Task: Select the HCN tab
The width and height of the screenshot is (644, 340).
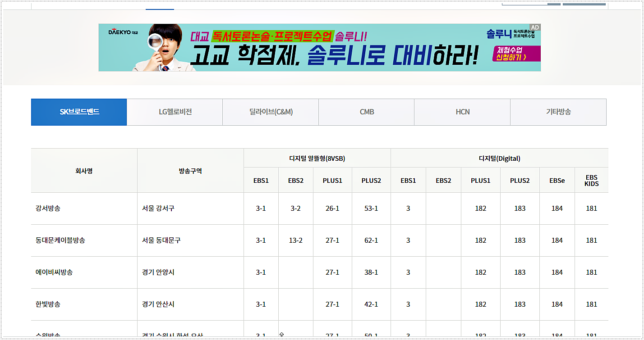Action: (x=462, y=112)
